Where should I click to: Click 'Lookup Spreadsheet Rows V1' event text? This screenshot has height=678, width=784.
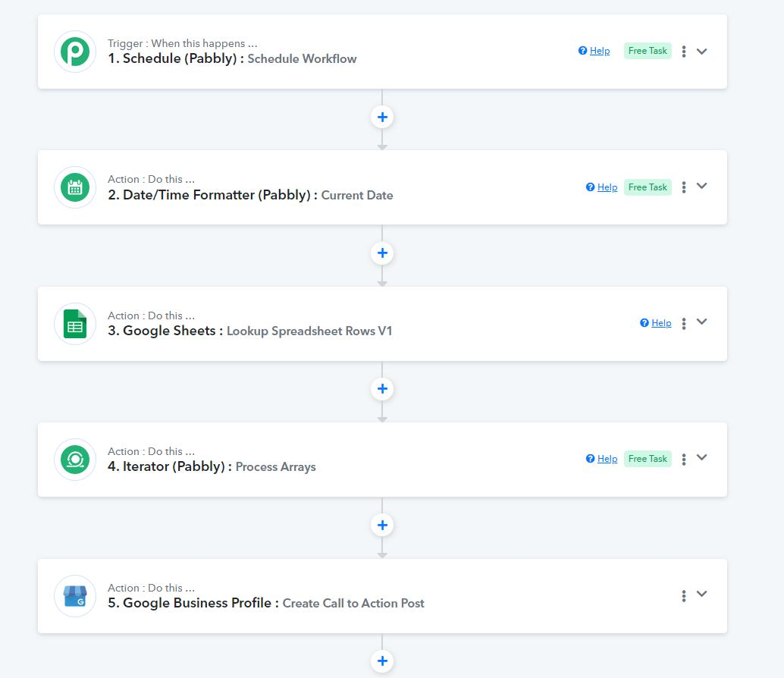click(309, 331)
